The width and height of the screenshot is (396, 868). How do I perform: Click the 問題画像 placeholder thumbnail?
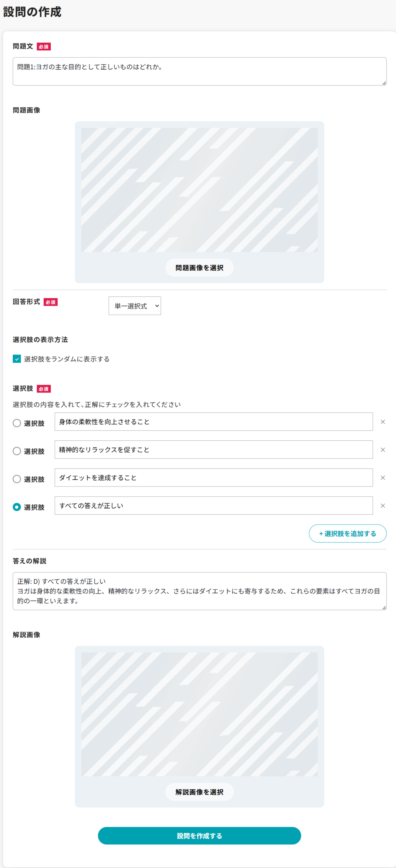pyautogui.click(x=199, y=190)
